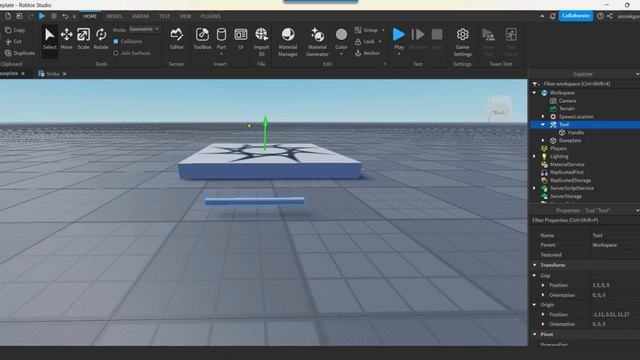The height and width of the screenshot is (360, 640).
Task: Anchor the selection with Anchor button
Action: [367, 53]
